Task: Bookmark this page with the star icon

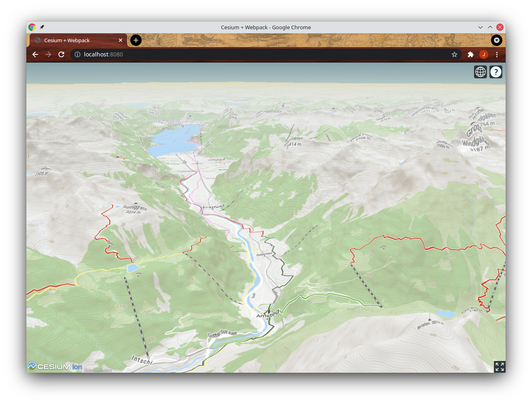Action: 454,54
